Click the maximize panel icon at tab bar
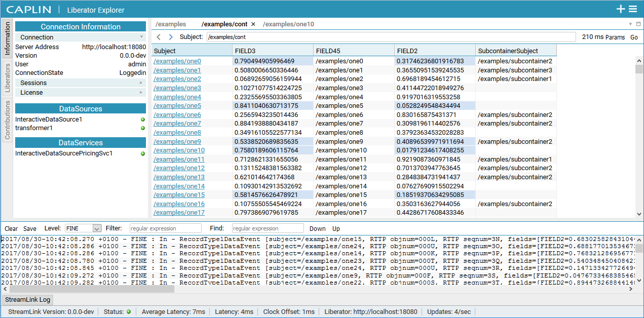Image resolution: width=644 pixels, height=318 pixels. [638, 24]
